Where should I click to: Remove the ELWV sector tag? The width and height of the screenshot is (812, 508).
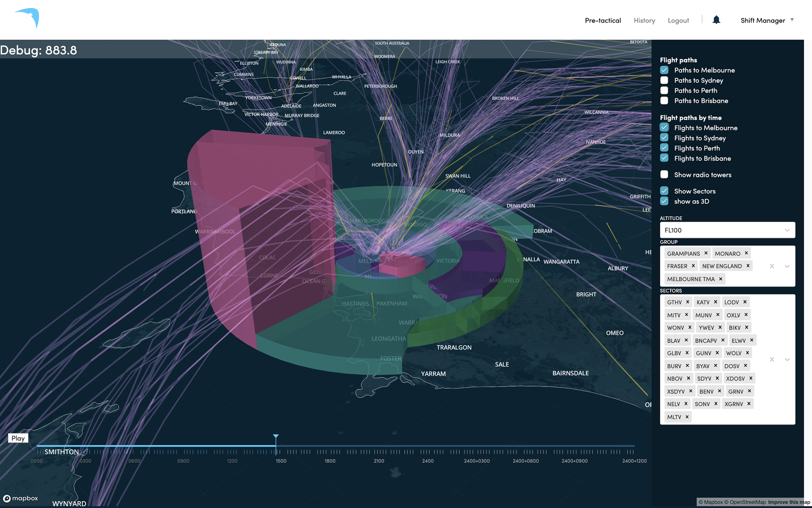coord(752,340)
